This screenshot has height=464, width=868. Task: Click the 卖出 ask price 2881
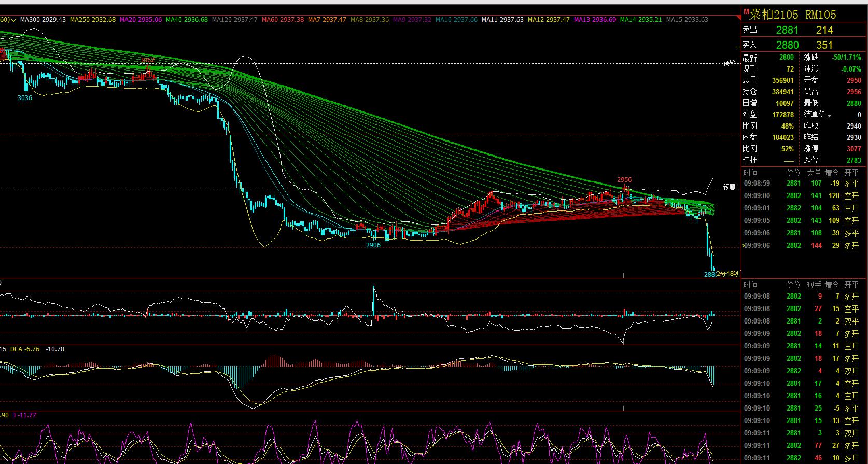pyautogui.click(x=787, y=30)
